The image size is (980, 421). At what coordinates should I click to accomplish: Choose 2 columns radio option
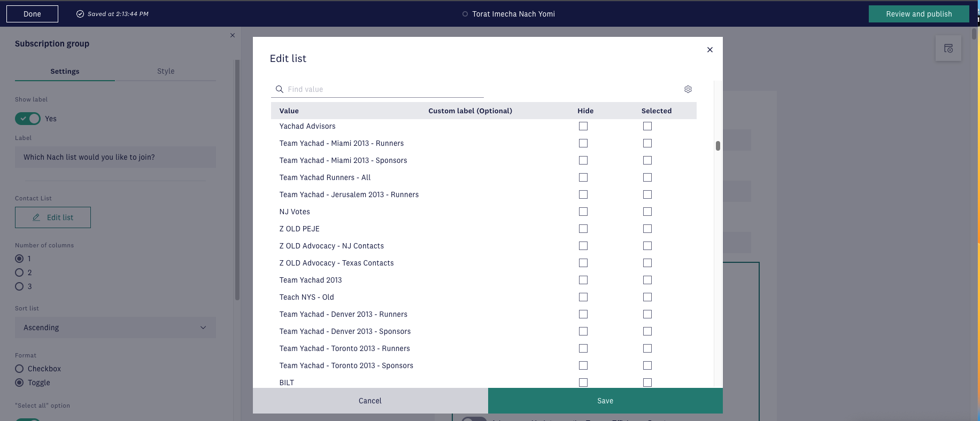pos(19,272)
